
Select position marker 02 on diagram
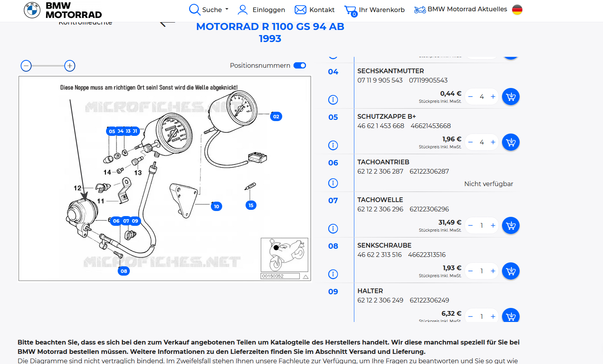pyautogui.click(x=276, y=116)
